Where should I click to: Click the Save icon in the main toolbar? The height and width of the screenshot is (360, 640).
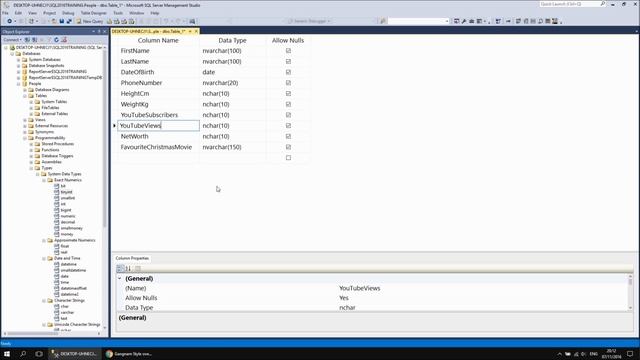[x=62, y=21]
